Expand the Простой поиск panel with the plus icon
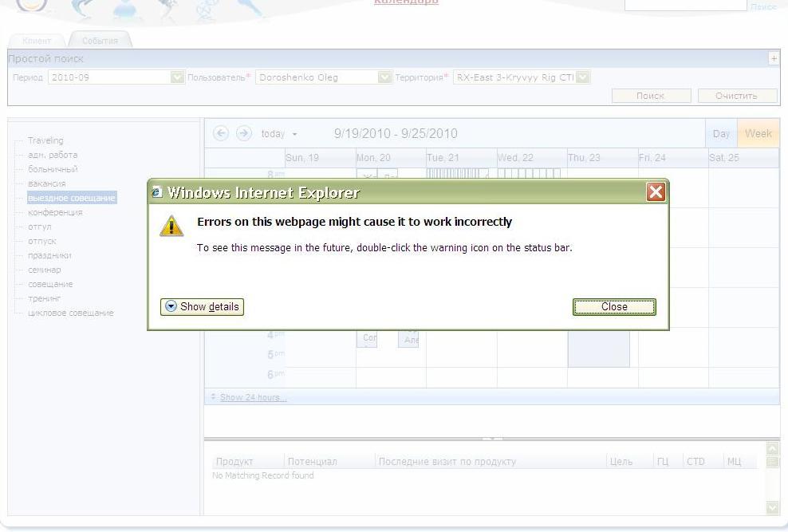The image size is (788, 532). (x=774, y=59)
